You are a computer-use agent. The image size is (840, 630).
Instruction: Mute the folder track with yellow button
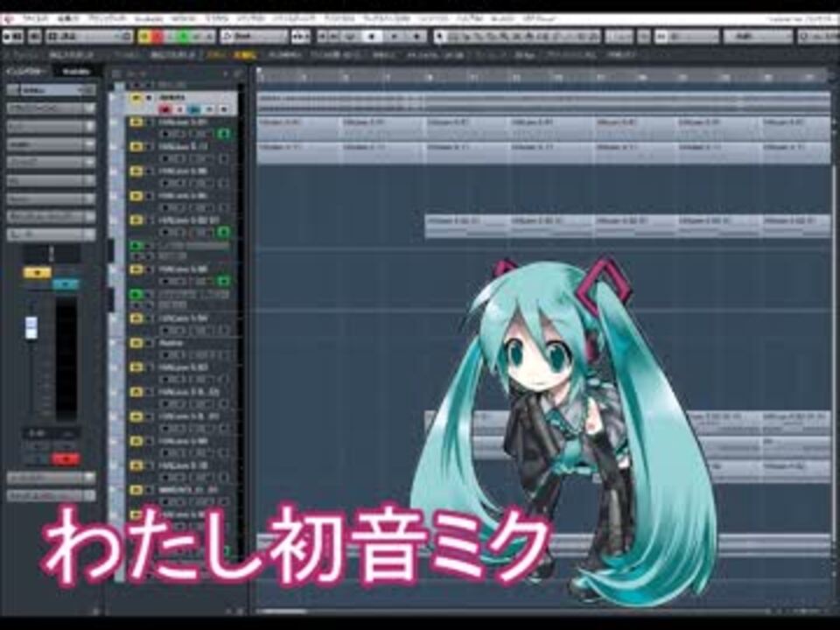pos(136,97)
